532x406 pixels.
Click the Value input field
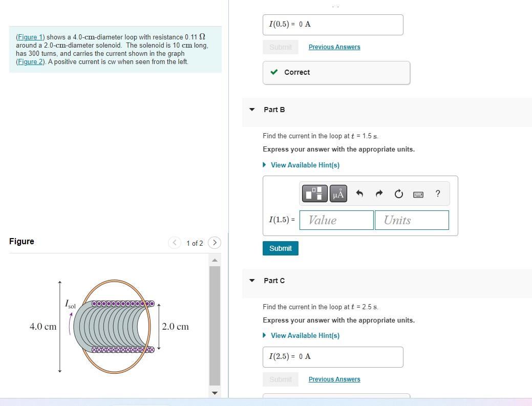336,220
